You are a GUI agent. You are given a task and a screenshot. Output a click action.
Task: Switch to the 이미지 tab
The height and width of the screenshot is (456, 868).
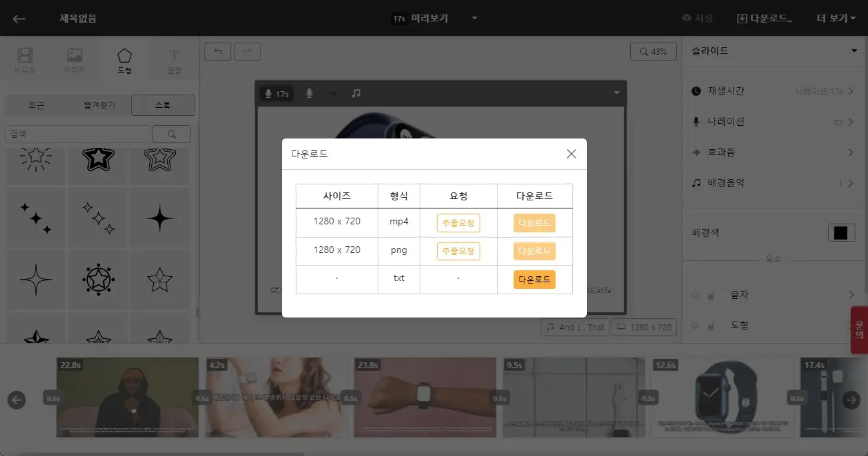75,61
